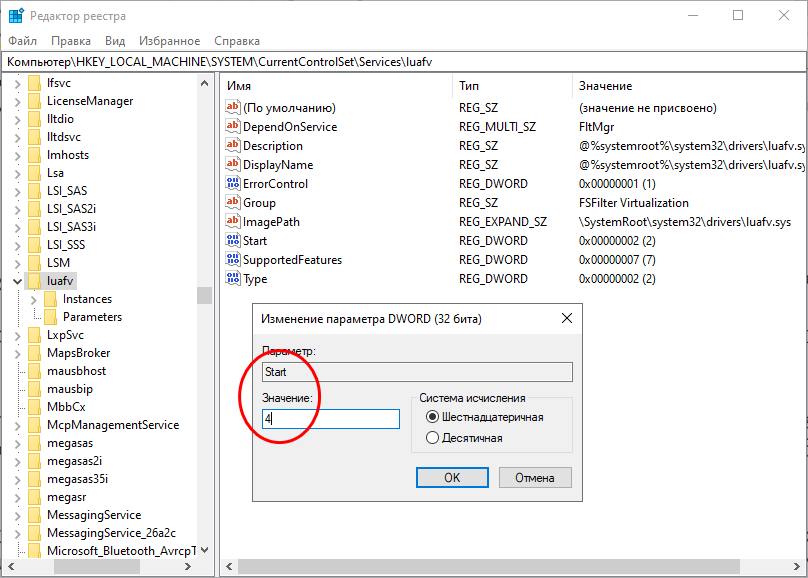Click the DependOnService value icon
Screen dimensions: 808x578
click(x=232, y=126)
